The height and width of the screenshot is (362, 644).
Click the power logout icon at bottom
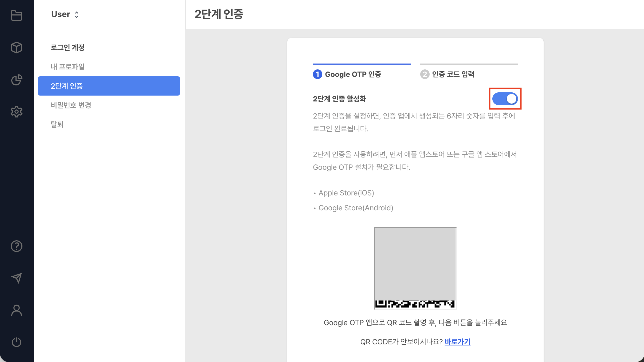(17, 342)
